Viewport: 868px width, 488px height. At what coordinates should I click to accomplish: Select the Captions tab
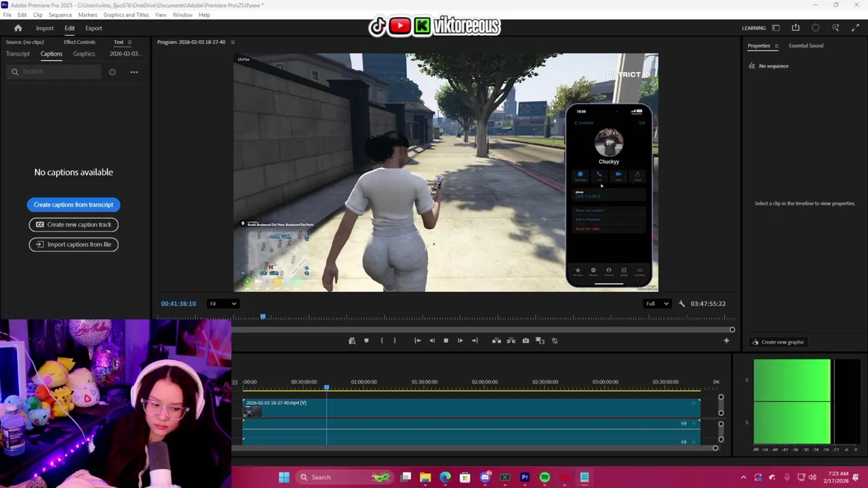52,54
